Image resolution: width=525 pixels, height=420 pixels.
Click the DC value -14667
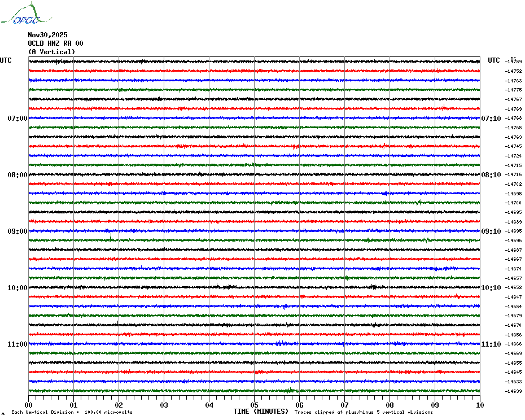(514, 259)
